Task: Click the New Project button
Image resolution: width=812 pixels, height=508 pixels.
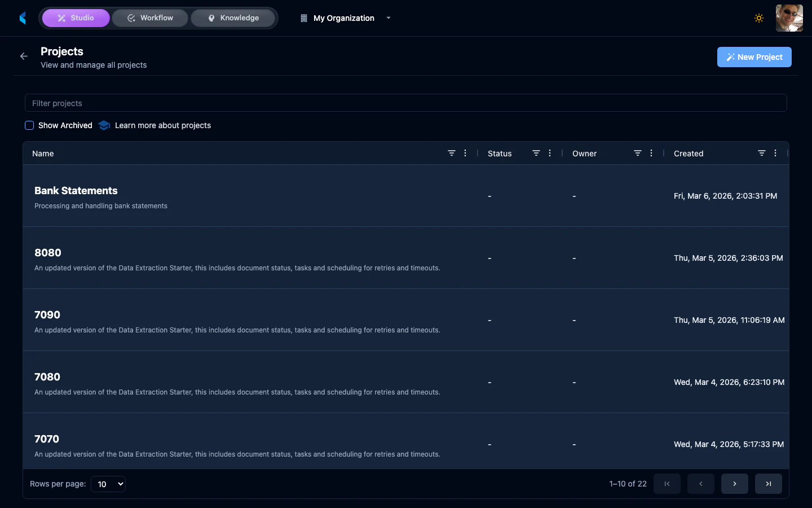Action: (754, 56)
